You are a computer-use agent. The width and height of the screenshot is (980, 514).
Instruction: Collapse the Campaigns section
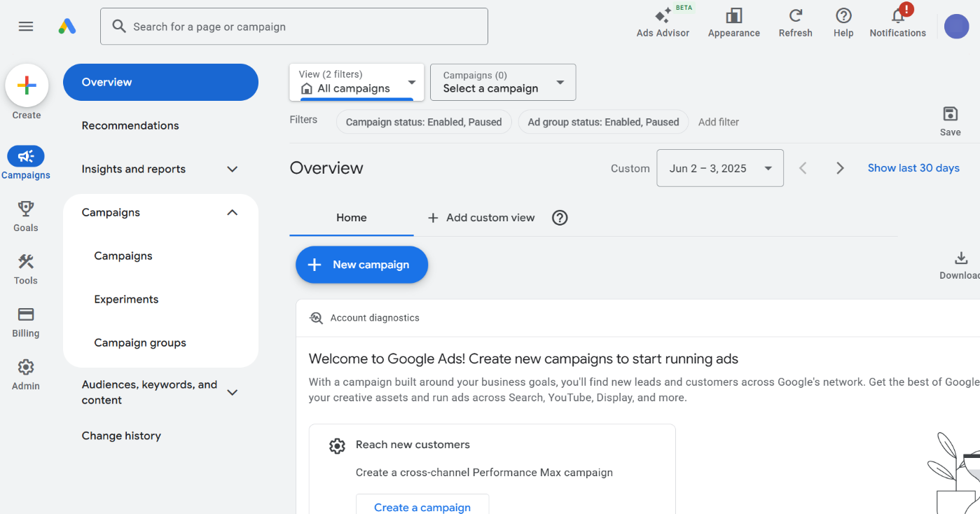[232, 212]
